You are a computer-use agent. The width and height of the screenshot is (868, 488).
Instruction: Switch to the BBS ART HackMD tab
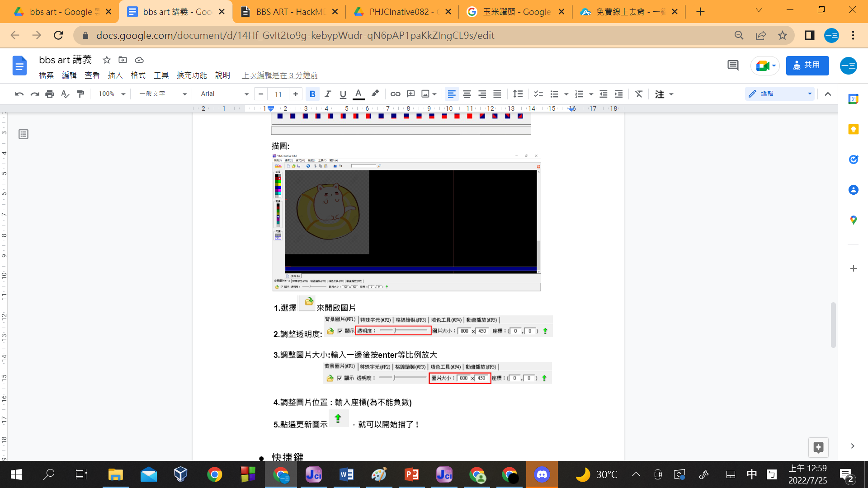289,12
